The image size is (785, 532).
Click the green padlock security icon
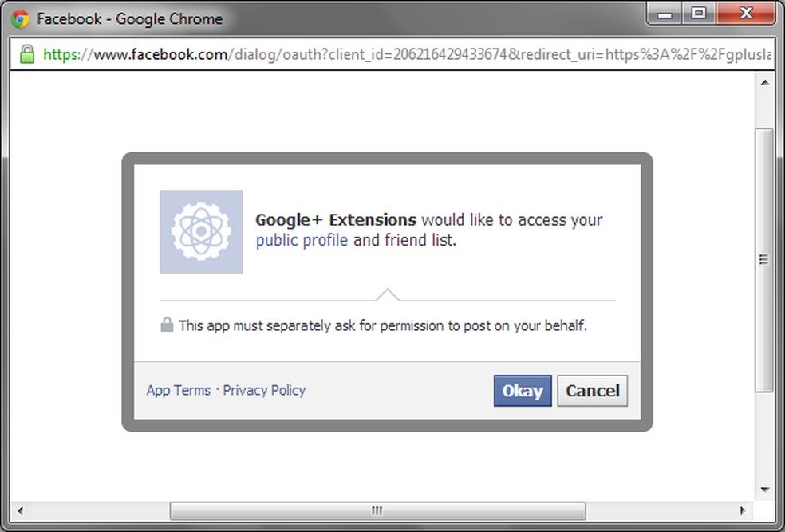(27, 54)
